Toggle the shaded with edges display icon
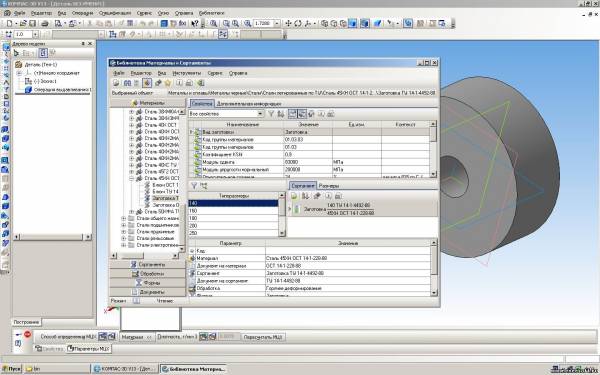Image resolution: width=600 pixels, height=375 pixels. click(x=365, y=23)
